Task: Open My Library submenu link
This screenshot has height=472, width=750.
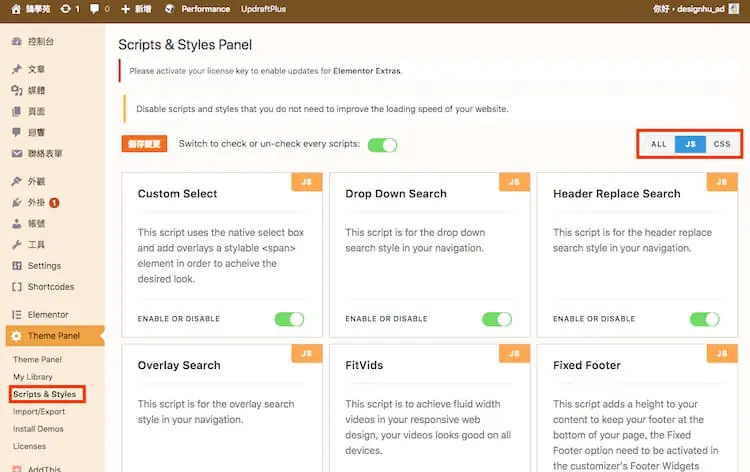Action: click(x=33, y=377)
